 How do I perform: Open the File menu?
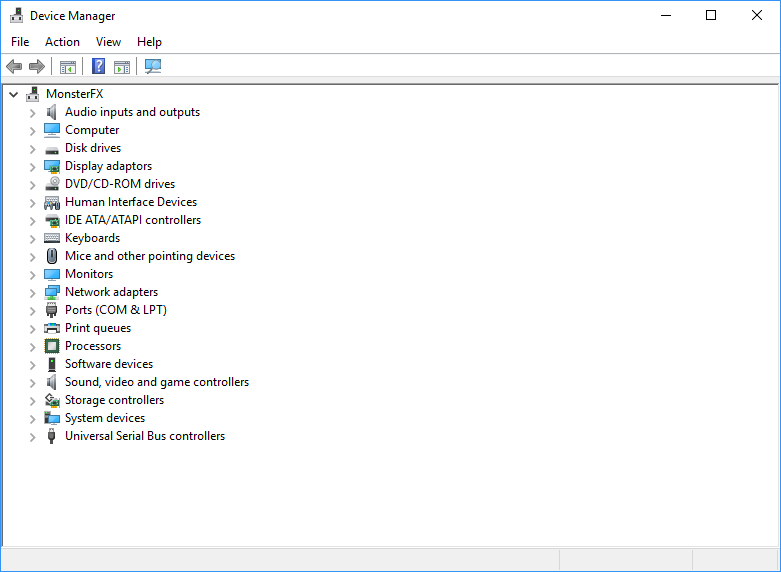(20, 42)
